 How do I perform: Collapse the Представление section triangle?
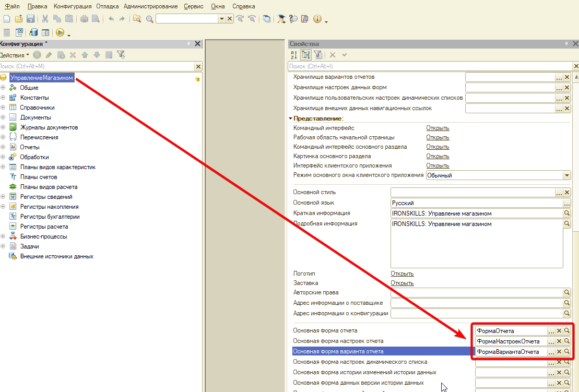click(x=291, y=118)
